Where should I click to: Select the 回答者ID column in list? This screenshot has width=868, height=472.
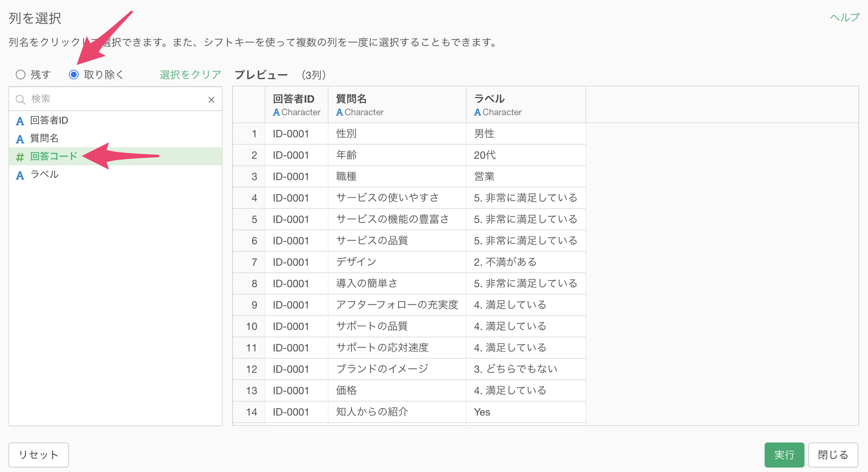coord(49,120)
